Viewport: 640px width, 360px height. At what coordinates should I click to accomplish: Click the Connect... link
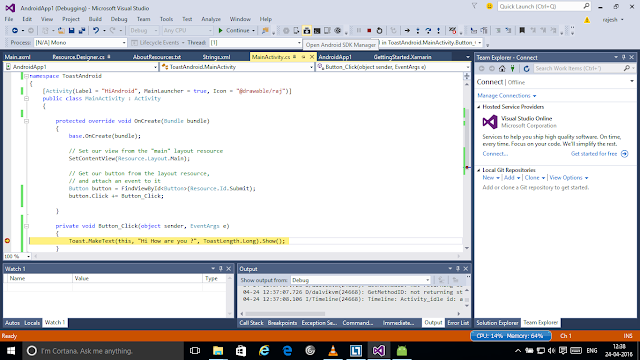point(495,154)
